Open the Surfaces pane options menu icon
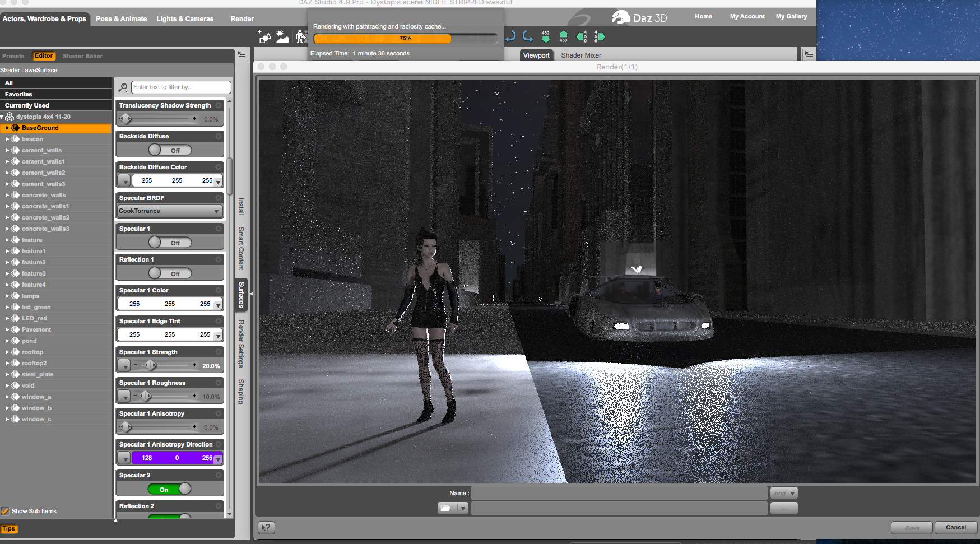980x544 pixels. pyautogui.click(x=241, y=55)
